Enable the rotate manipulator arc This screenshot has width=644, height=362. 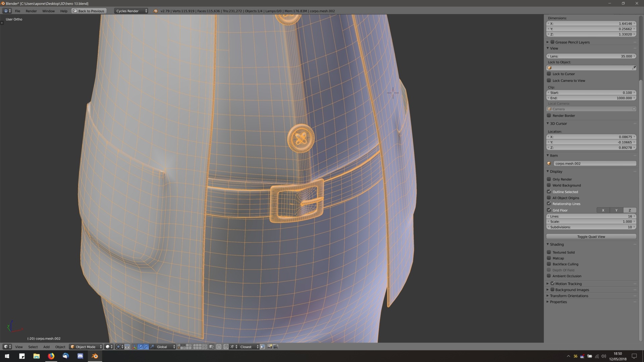coord(146,347)
